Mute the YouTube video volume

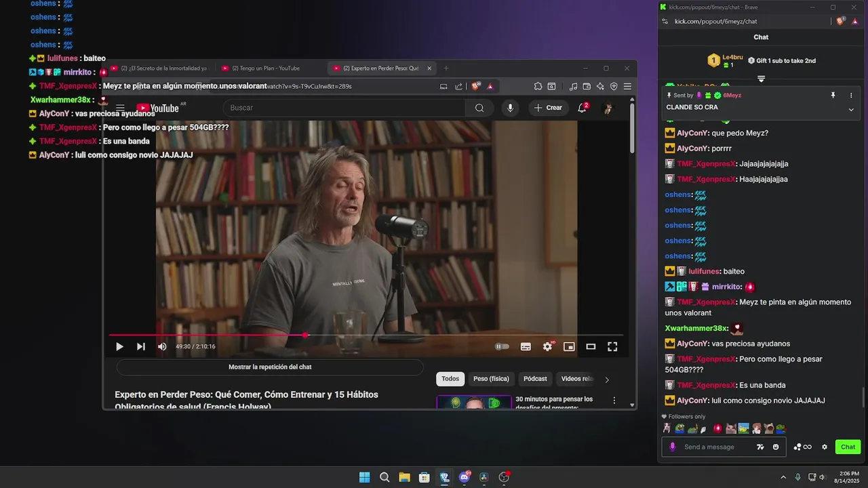[x=162, y=346]
